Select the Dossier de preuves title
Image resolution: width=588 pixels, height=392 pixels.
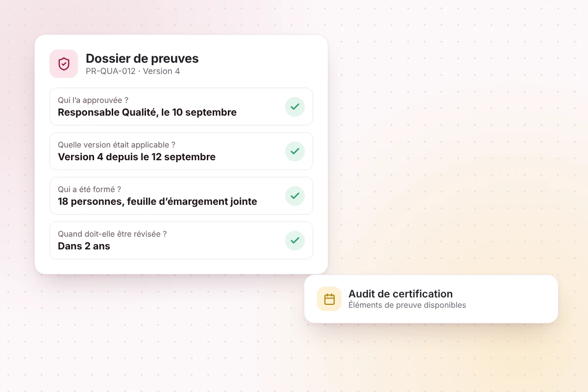click(142, 58)
